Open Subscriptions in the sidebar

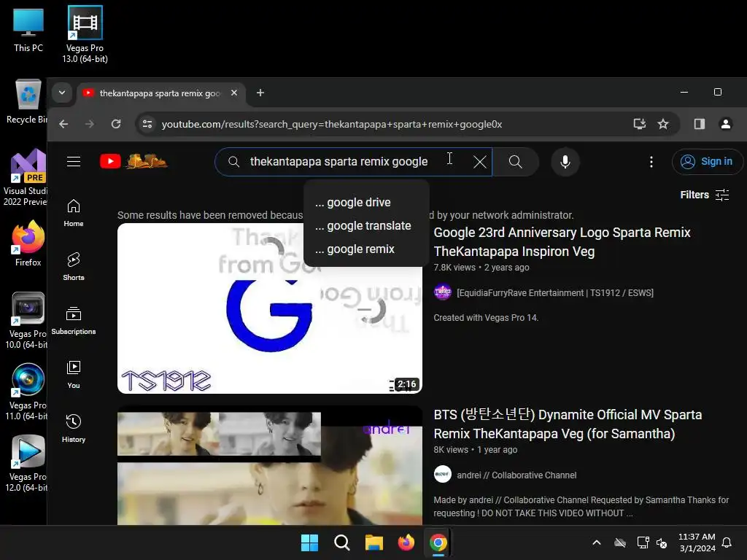74,321
